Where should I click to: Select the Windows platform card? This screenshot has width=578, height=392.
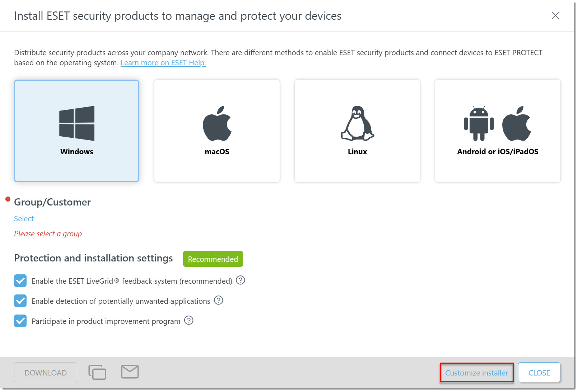76,131
